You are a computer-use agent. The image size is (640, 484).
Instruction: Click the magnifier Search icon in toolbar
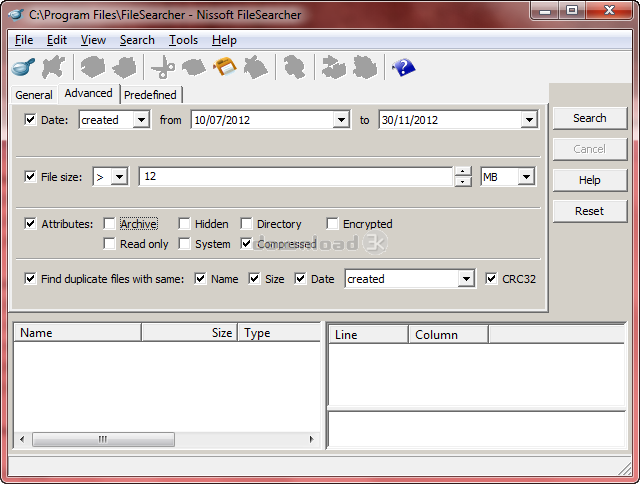click(x=23, y=67)
